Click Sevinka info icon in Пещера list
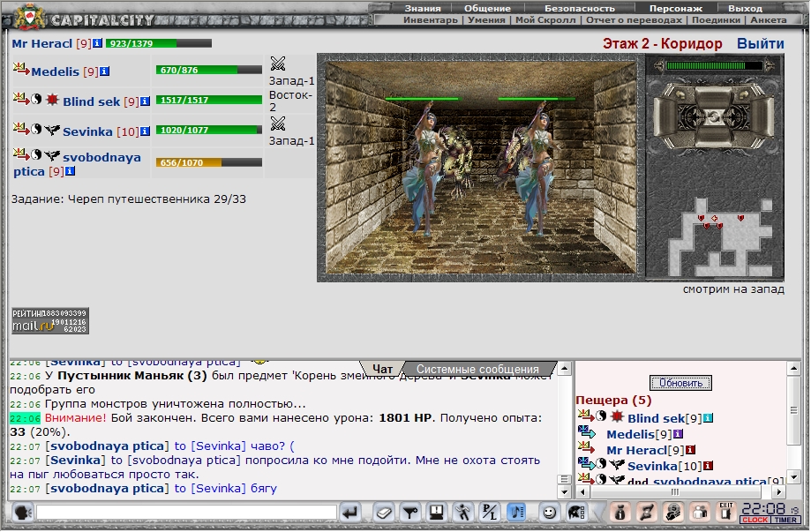This screenshot has height=532, width=811. coord(708,466)
